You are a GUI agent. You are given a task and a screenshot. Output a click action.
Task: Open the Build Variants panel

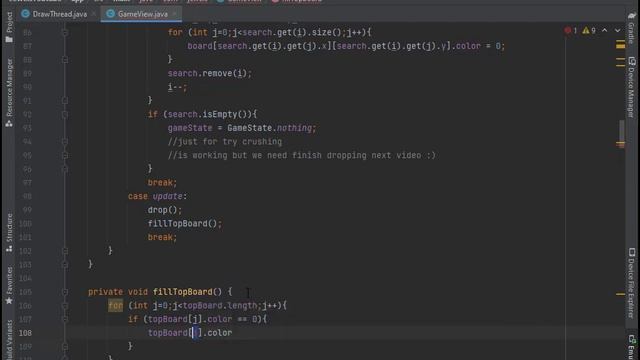[x=9, y=340]
